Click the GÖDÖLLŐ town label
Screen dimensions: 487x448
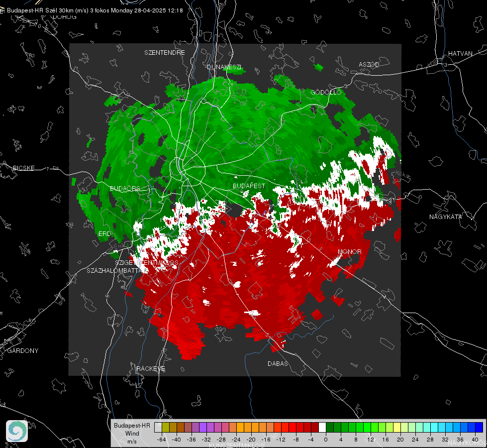326,92
